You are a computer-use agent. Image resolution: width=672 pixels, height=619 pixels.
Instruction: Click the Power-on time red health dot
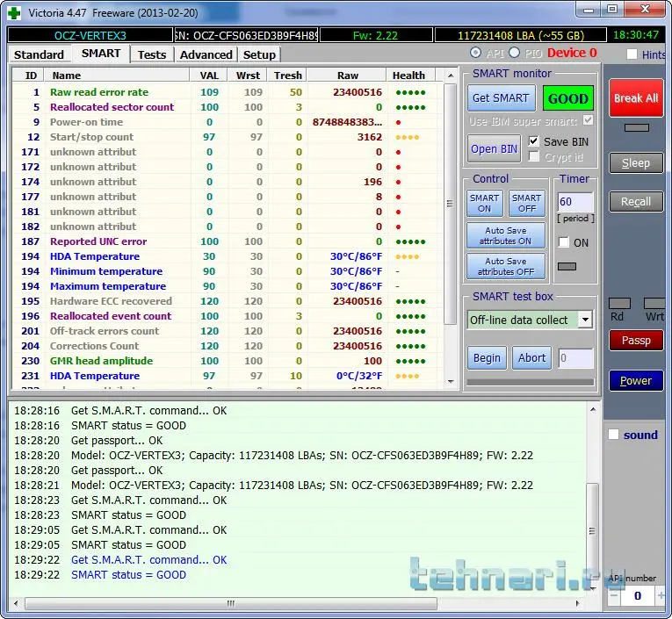pyautogui.click(x=398, y=123)
